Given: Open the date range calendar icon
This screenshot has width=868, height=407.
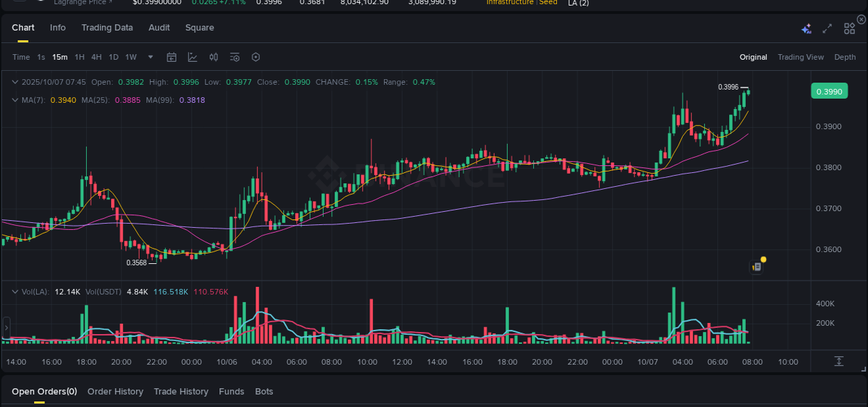Looking at the screenshot, I should (x=172, y=57).
